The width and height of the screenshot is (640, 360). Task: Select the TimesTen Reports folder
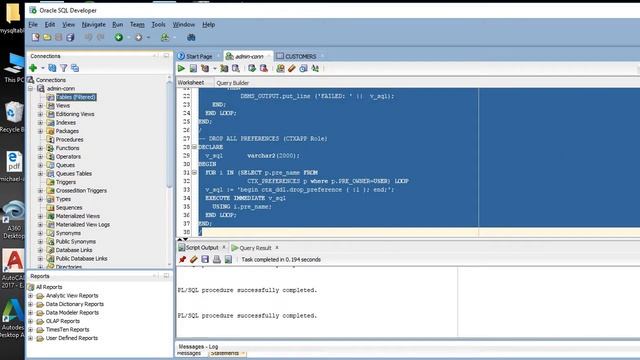coord(67,329)
